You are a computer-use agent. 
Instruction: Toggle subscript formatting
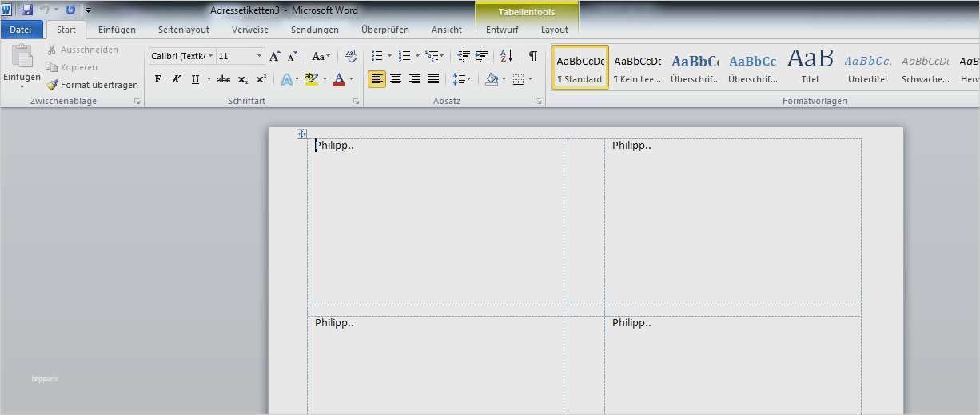(243, 79)
